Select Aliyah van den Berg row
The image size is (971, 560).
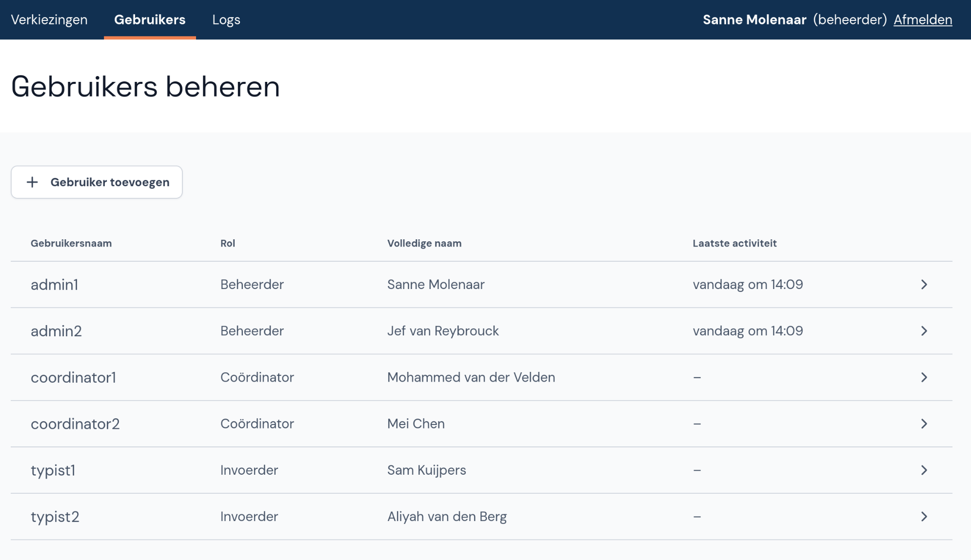(x=447, y=517)
